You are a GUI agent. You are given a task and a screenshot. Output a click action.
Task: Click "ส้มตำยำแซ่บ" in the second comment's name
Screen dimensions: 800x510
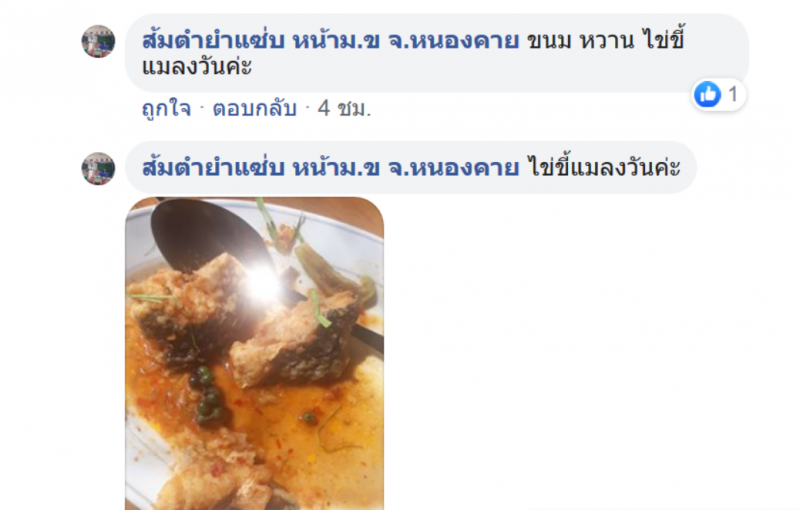click(x=213, y=167)
